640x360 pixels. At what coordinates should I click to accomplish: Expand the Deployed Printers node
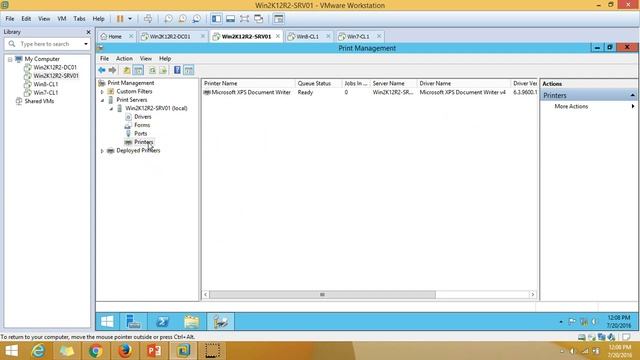[102, 151]
